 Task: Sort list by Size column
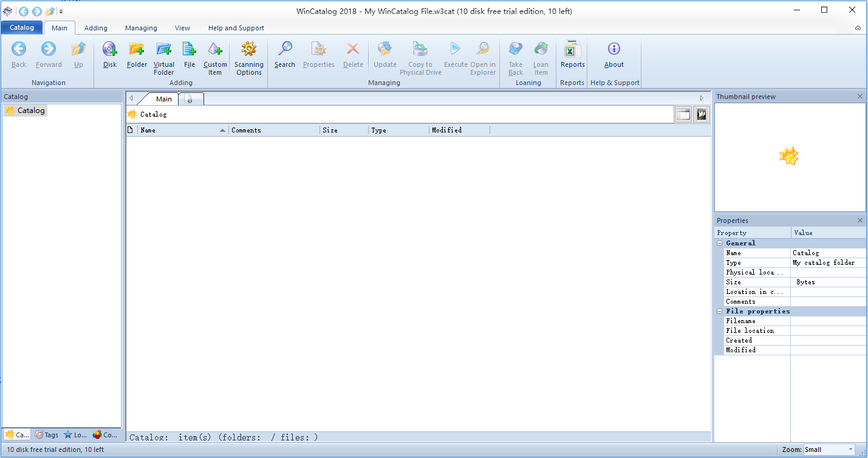[344, 130]
